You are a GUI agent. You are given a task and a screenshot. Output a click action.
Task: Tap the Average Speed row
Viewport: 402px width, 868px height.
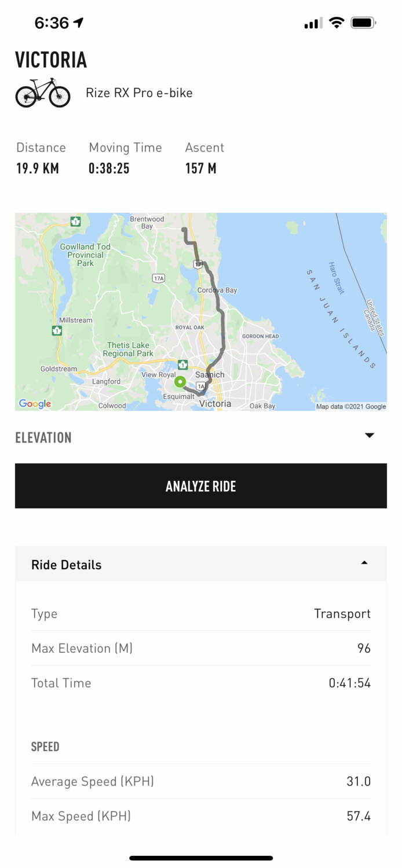tap(200, 781)
